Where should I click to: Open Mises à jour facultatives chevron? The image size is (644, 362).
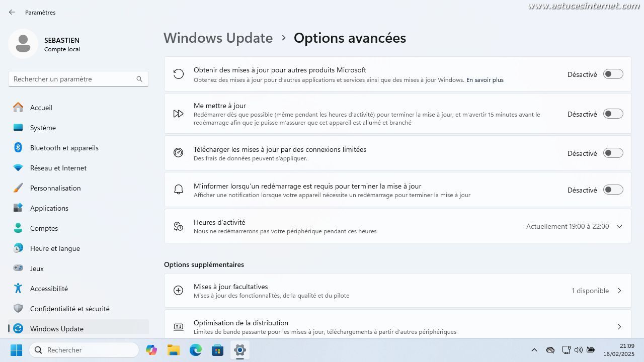619,291
